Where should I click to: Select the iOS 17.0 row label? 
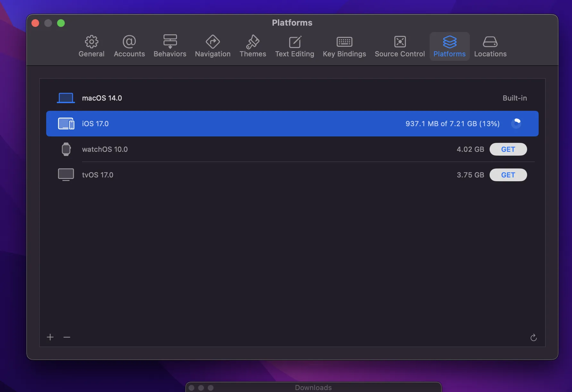[x=95, y=124]
